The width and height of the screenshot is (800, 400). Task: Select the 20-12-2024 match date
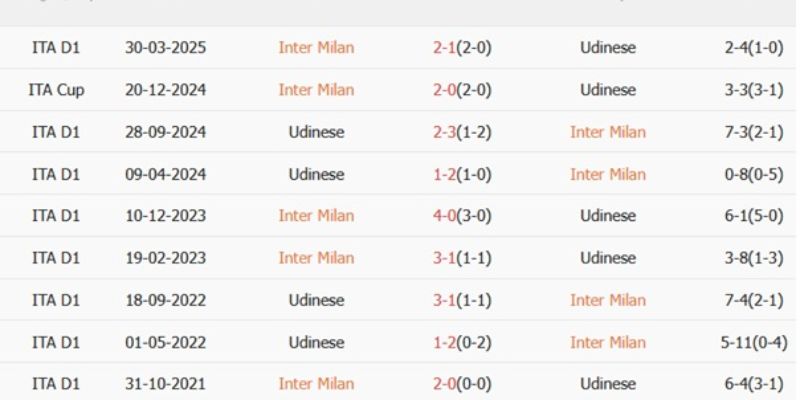click(166, 90)
